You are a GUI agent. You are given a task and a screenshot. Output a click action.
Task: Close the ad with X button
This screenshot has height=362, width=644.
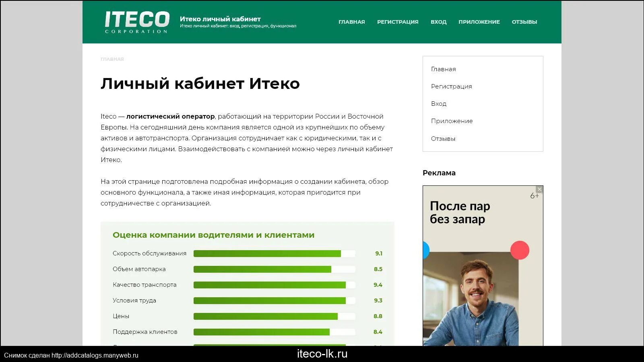(x=539, y=189)
